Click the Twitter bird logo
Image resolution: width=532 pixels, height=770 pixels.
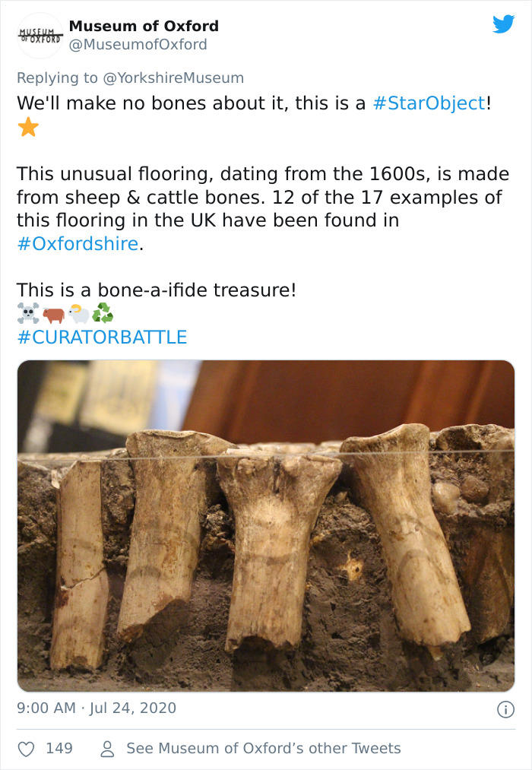pos(503,24)
